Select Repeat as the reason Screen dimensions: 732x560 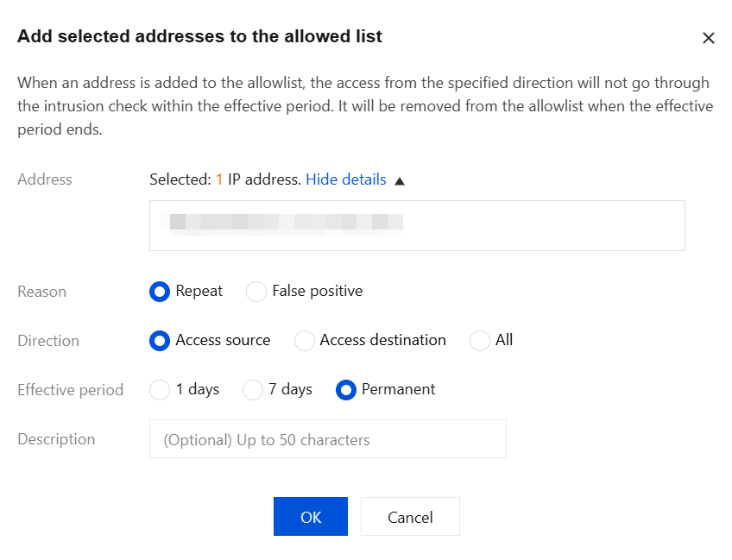160,292
